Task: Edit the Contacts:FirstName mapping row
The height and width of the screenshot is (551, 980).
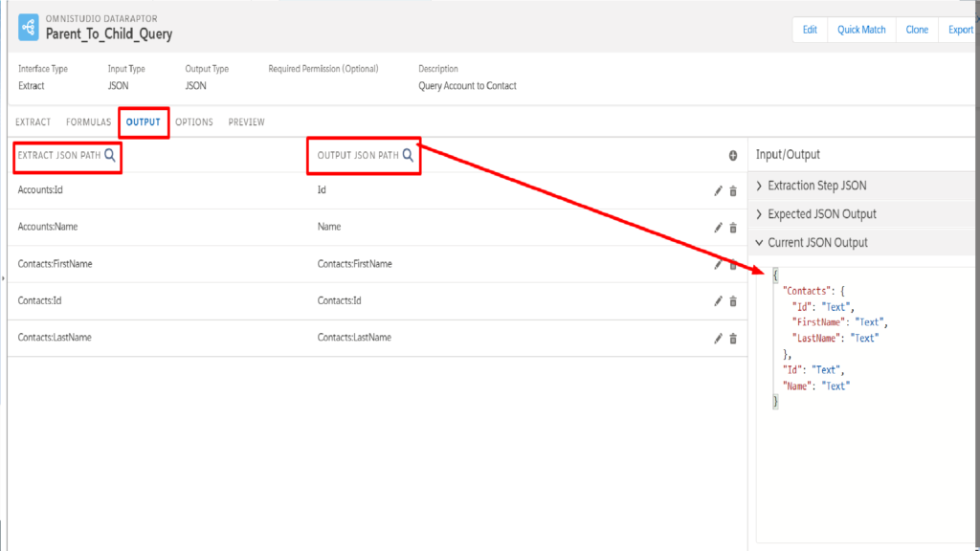Action: click(x=718, y=265)
